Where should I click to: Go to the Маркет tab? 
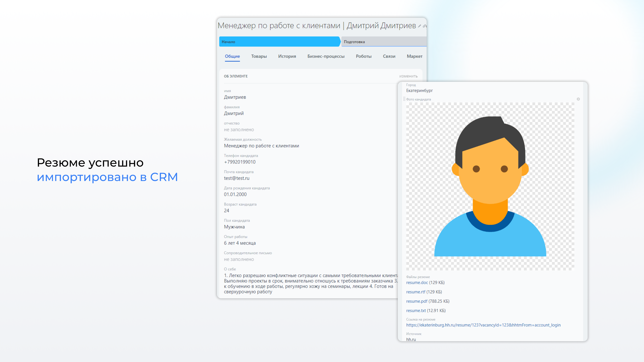pyautogui.click(x=414, y=56)
